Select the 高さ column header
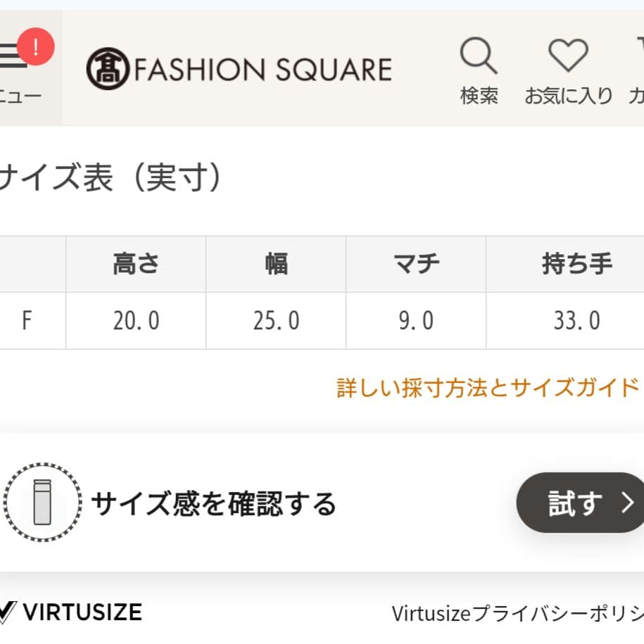The width and height of the screenshot is (644, 644). tap(135, 263)
